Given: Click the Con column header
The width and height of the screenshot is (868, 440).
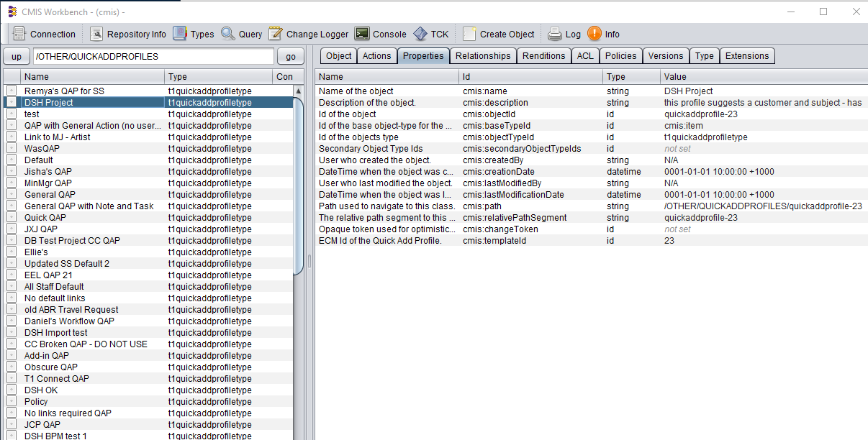Looking at the screenshot, I should (289, 76).
